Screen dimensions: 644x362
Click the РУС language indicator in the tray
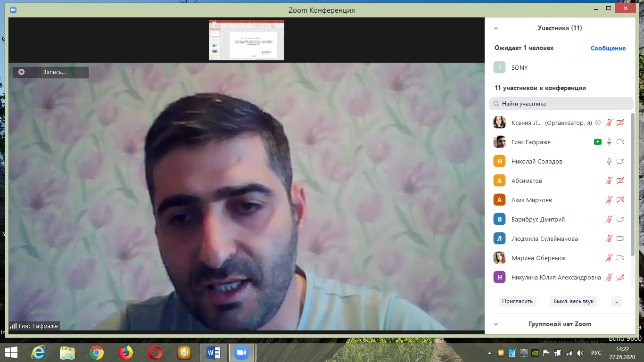[x=596, y=353]
